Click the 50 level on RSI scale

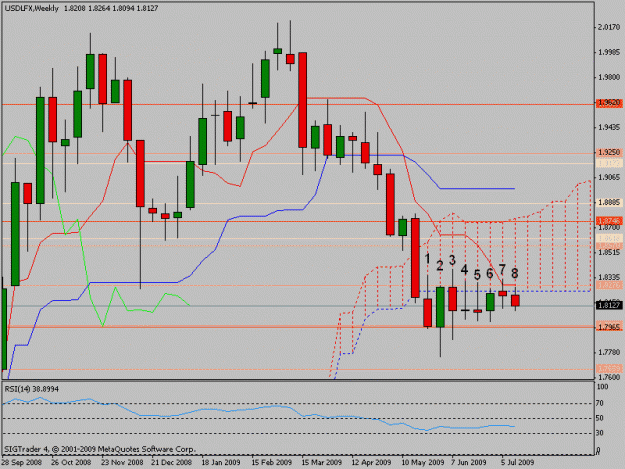pos(599,418)
